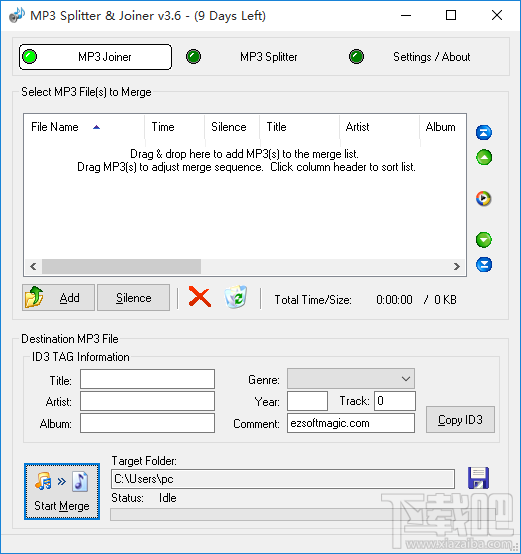Click the merge progress bar
The height and width of the screenshot is (554, 521).
click(x=303, y=514)
